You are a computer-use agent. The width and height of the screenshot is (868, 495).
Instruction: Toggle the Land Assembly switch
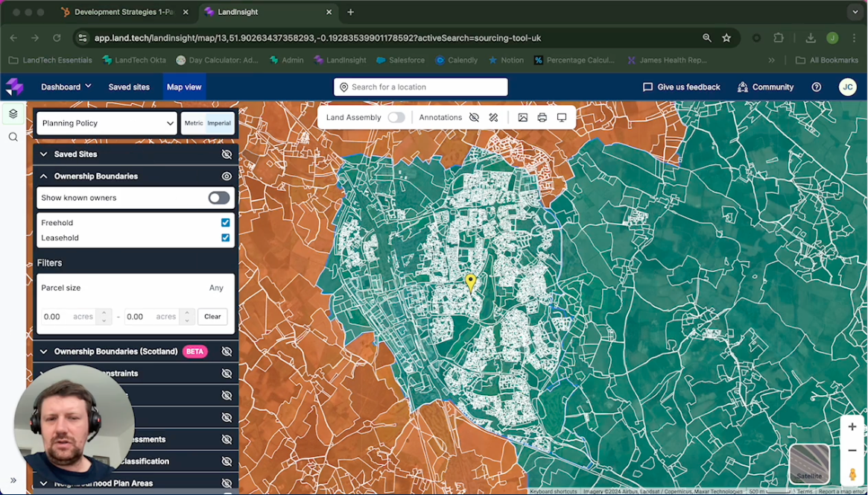396,117
